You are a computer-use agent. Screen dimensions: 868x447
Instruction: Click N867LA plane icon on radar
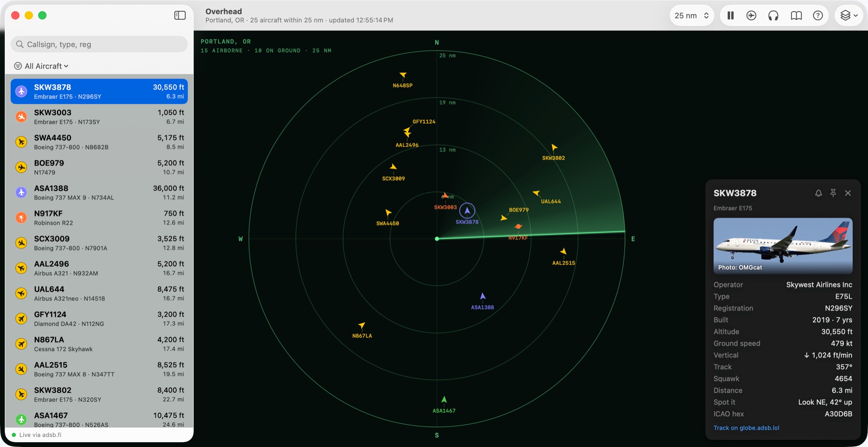coord(362,325)
